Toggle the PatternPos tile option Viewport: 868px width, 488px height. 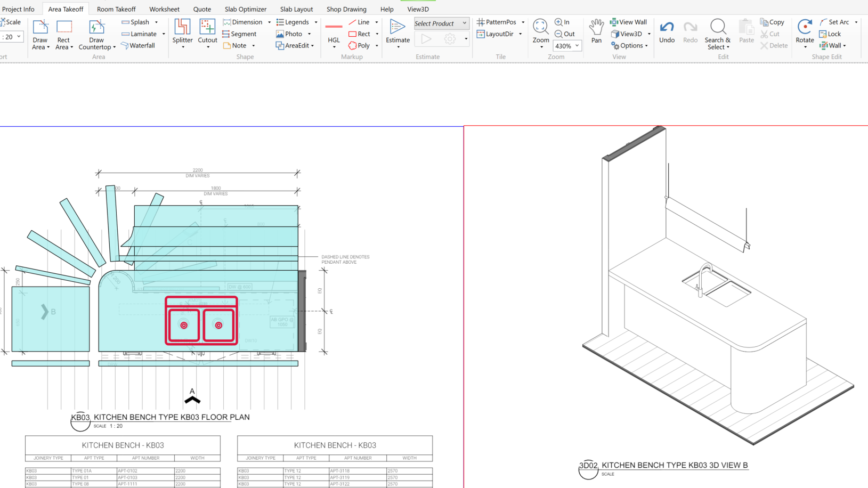pos(496,22)
